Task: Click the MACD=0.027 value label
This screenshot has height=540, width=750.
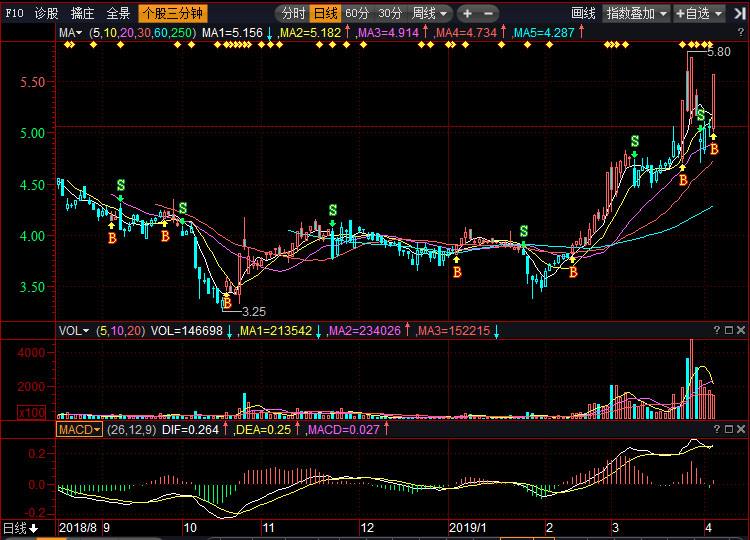Action: pos(344,430)
